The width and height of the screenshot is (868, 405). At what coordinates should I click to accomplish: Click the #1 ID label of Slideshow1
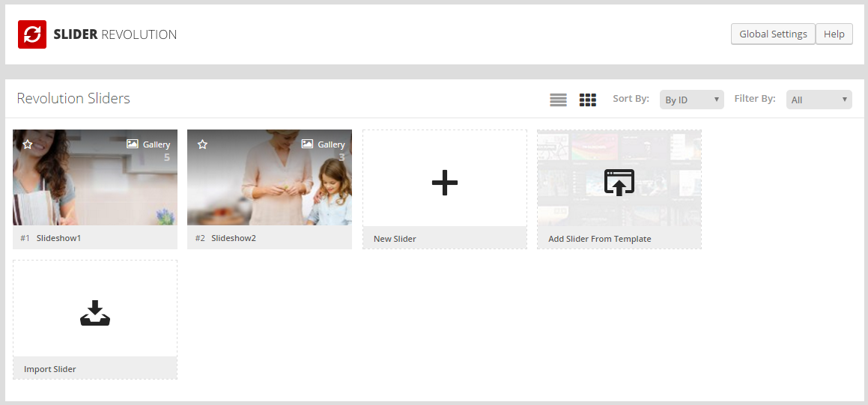tap(25, 238)
